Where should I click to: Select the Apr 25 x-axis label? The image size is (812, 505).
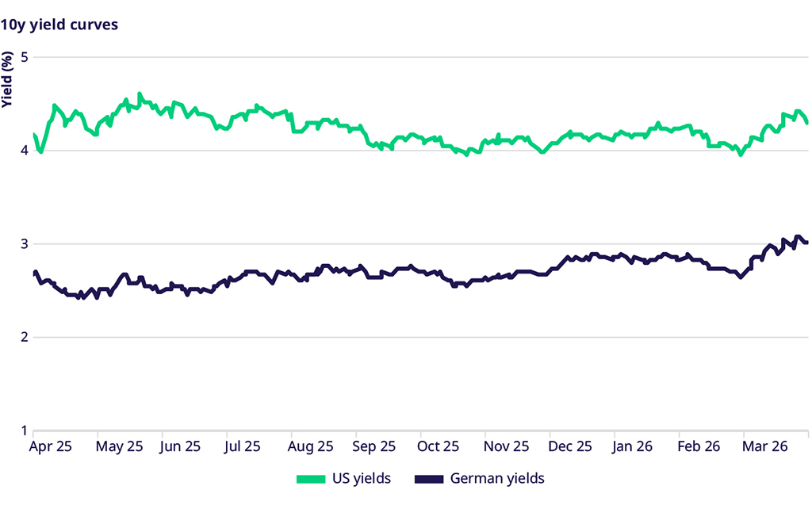(51, 446)
